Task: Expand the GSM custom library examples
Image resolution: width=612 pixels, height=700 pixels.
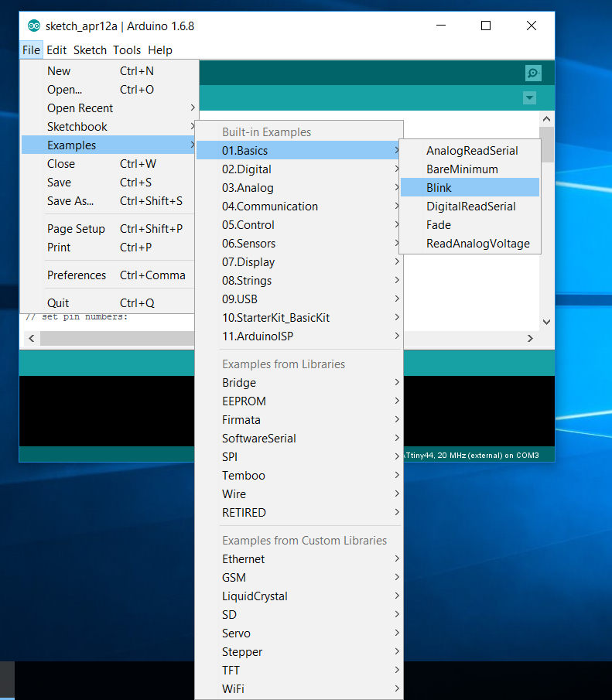Action: tap(299, 578)
